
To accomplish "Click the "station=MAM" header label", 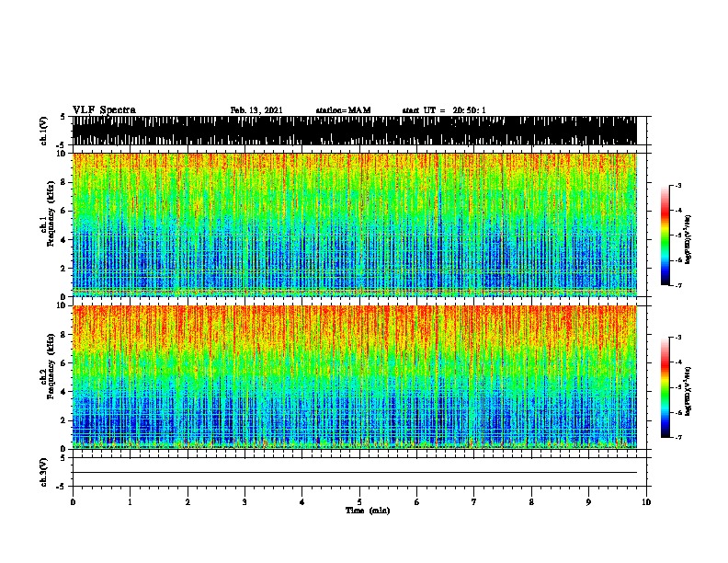I will [343, 110].
